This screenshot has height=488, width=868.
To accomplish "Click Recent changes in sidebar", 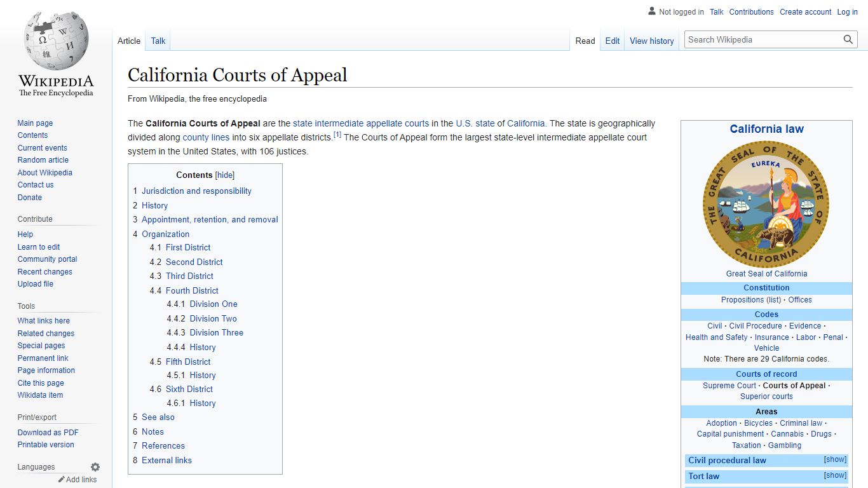I will (x=44, y=272).
